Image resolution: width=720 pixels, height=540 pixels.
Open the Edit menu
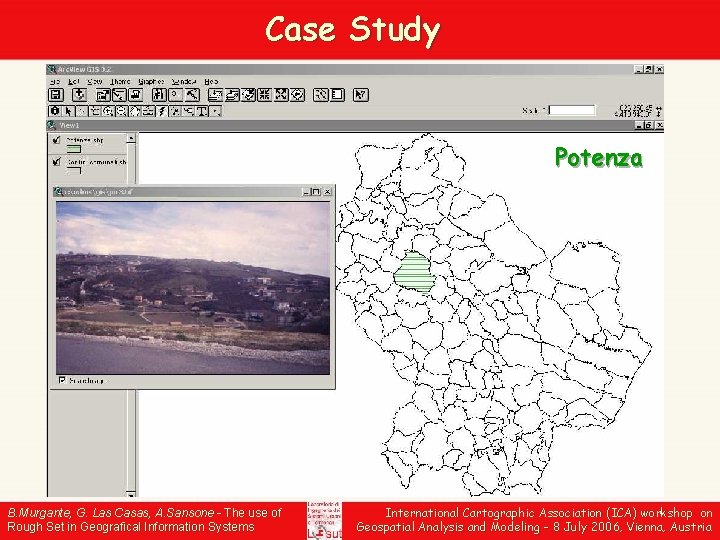(x=73, y=81)
